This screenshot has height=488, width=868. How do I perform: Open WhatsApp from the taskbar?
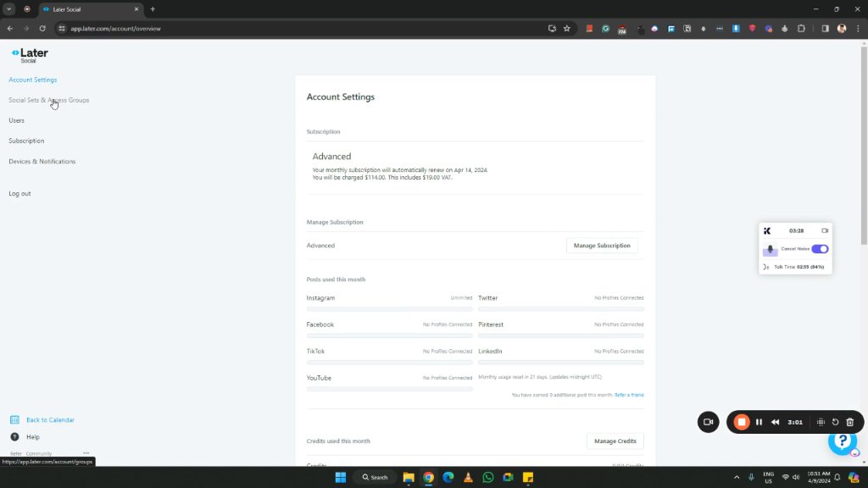[487, 478]
